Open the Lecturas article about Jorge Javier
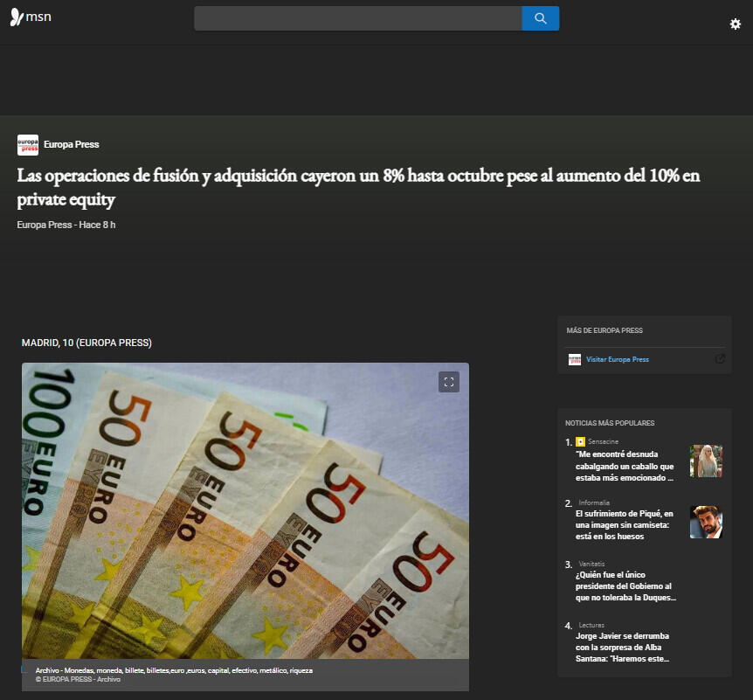Viewport: 753px width, 700px height. (x=625, y=648)
